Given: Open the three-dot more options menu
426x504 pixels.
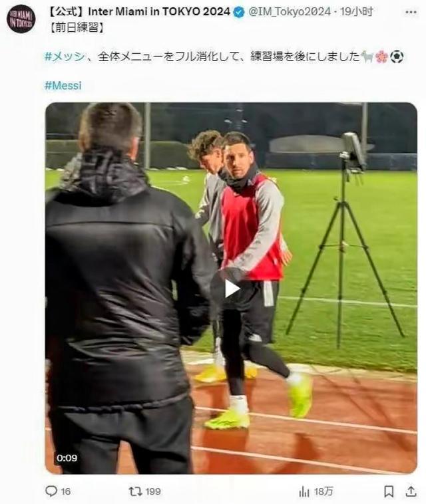Looking at the screenshot, I should 411,12.
